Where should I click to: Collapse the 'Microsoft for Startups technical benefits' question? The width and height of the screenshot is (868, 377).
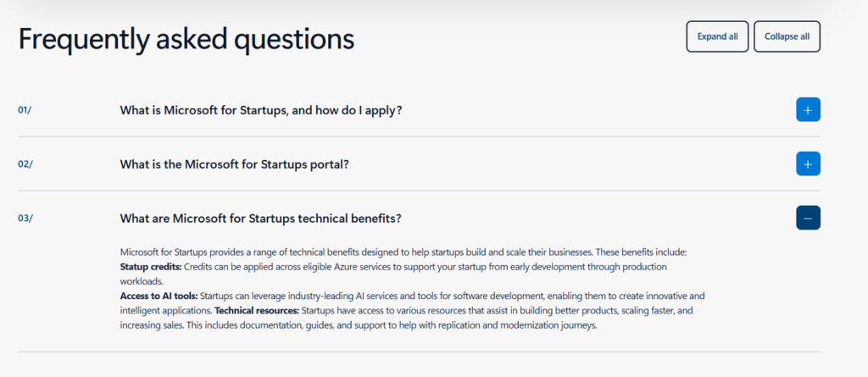(260, 219)
